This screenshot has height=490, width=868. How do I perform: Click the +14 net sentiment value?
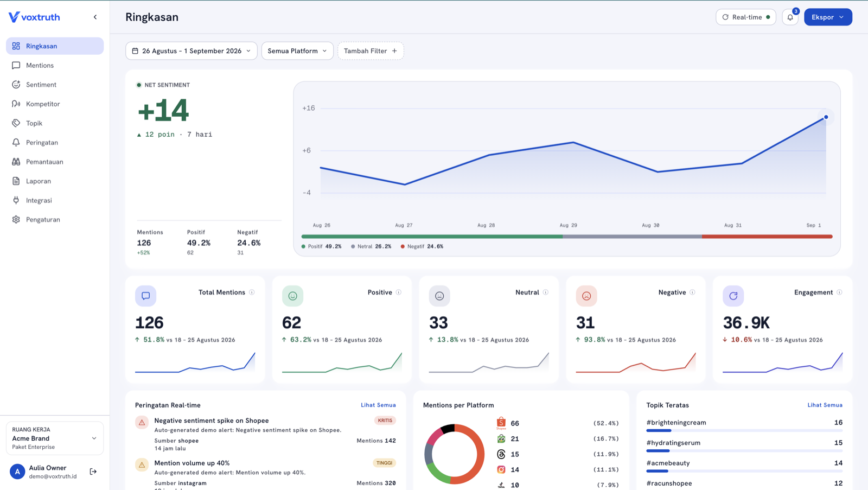tap(163, 111)
